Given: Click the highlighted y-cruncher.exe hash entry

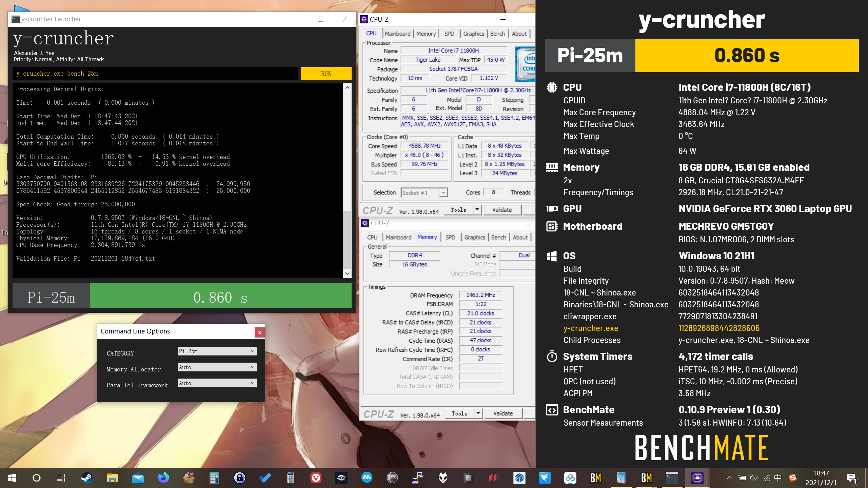Looking at the screenshot, I should click(x=719, y=328).
